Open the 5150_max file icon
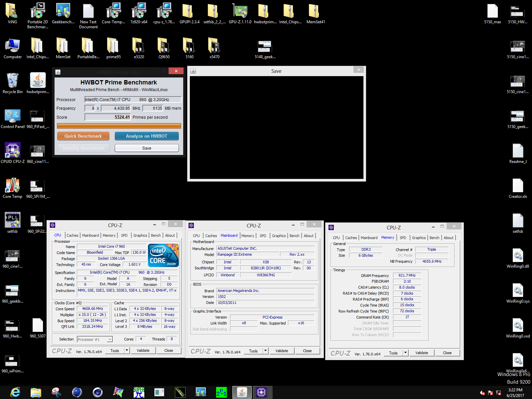Image resolution: width=532 pixels, height=399 pixels. (x=492, y=13)
